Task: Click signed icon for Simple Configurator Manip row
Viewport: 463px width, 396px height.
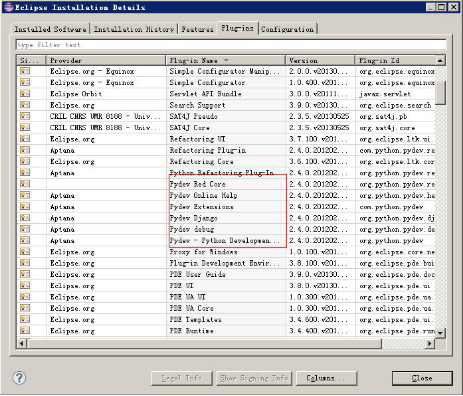Action: click(25, 71)
